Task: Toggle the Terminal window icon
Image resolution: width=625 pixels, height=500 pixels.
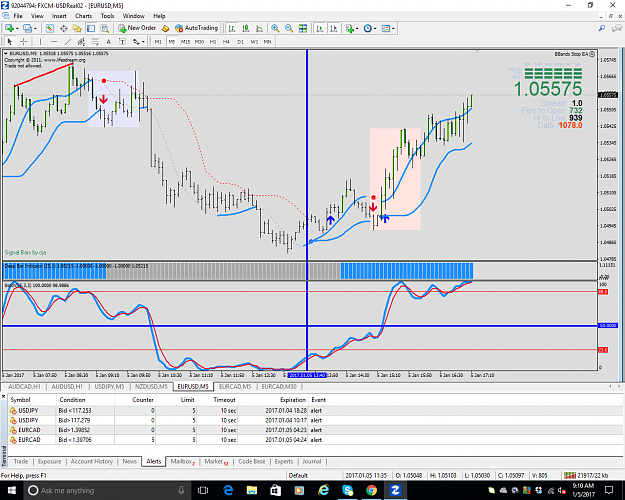Action: (91, 28)
